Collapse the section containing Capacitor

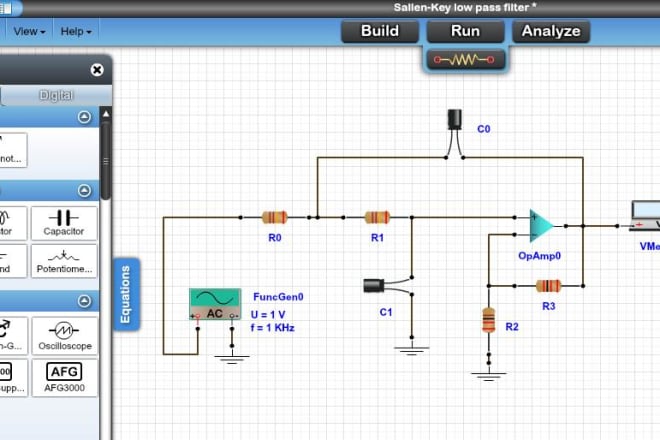pos(85,190)
